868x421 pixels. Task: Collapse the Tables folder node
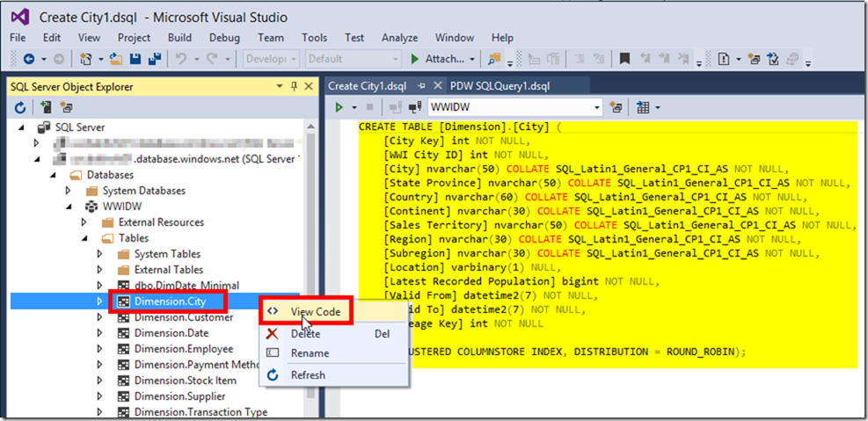(x=84, y=238)
